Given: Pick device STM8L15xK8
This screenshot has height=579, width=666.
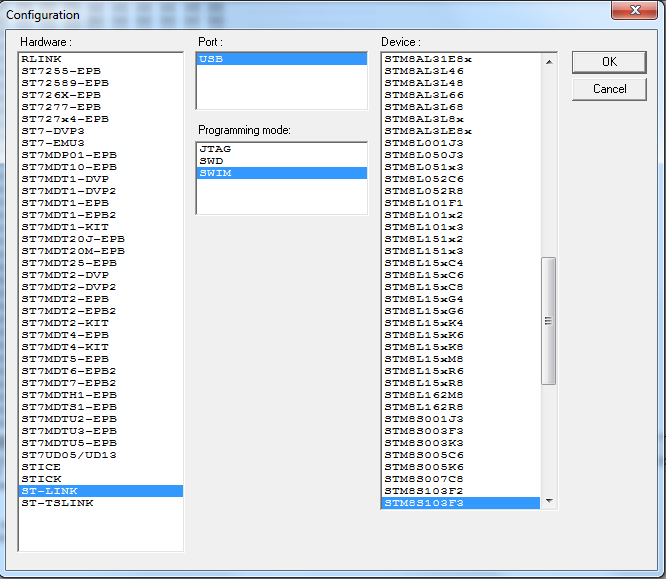Looking at the screenshot, I should pos(461,347).
